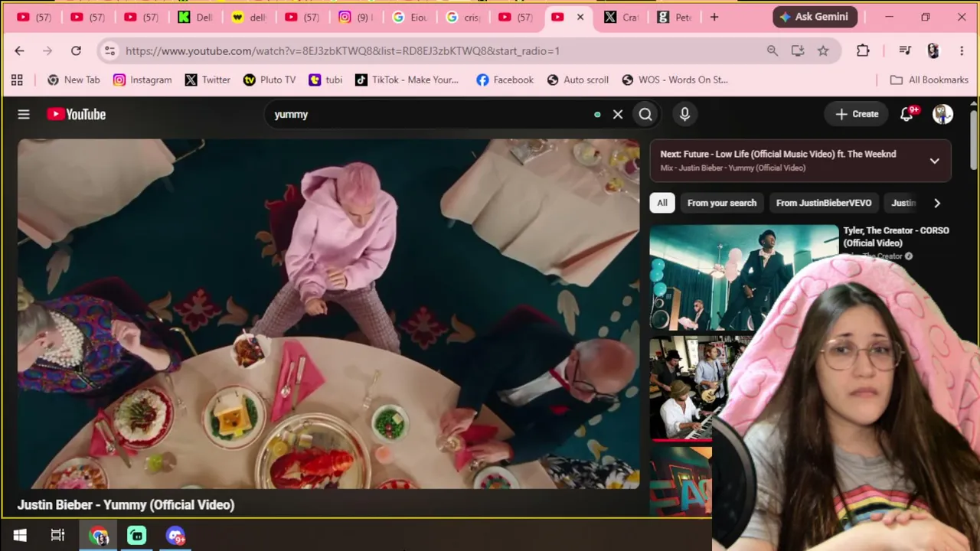Screen dimensions: 980x551
Task: Select the All filter chip
Action: 662,203
